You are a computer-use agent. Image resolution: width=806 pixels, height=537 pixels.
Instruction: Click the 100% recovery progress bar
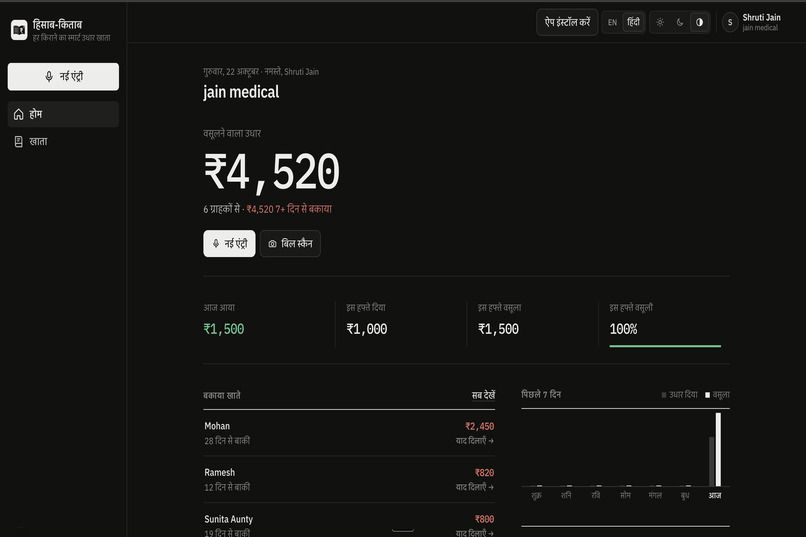[665, 346]
